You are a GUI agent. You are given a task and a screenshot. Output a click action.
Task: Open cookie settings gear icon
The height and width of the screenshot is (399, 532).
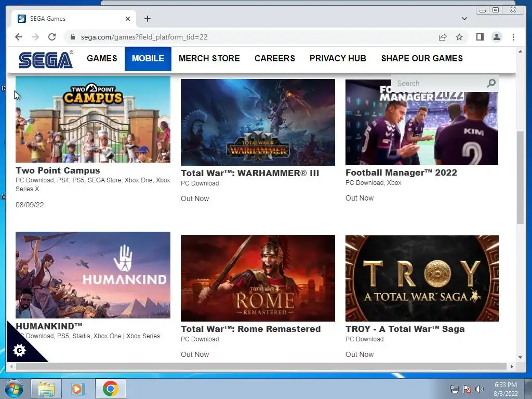(19, 350)
